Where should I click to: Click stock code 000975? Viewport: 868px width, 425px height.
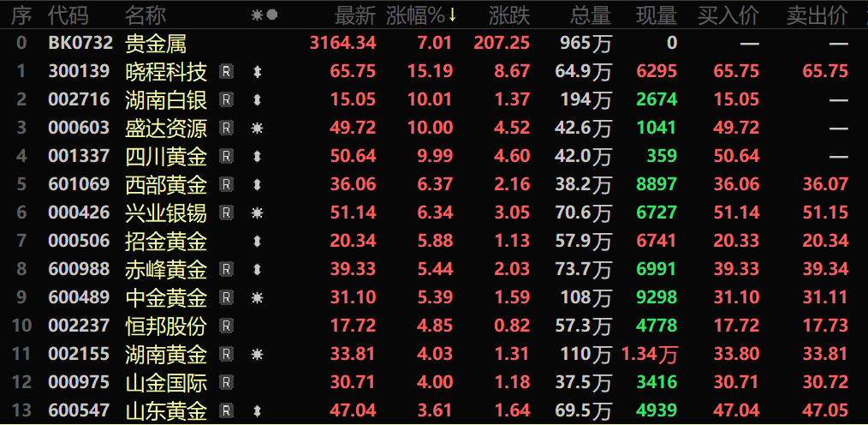tap(79, 382)
